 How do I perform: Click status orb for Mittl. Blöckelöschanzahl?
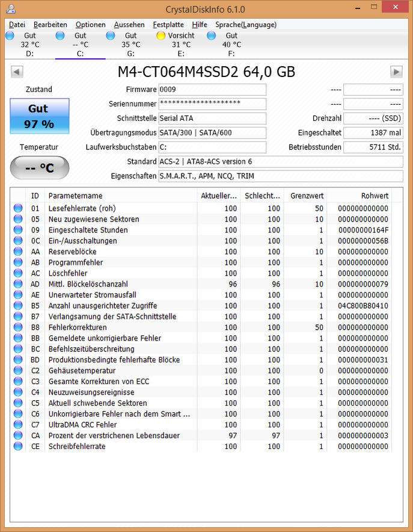[18, 284]
